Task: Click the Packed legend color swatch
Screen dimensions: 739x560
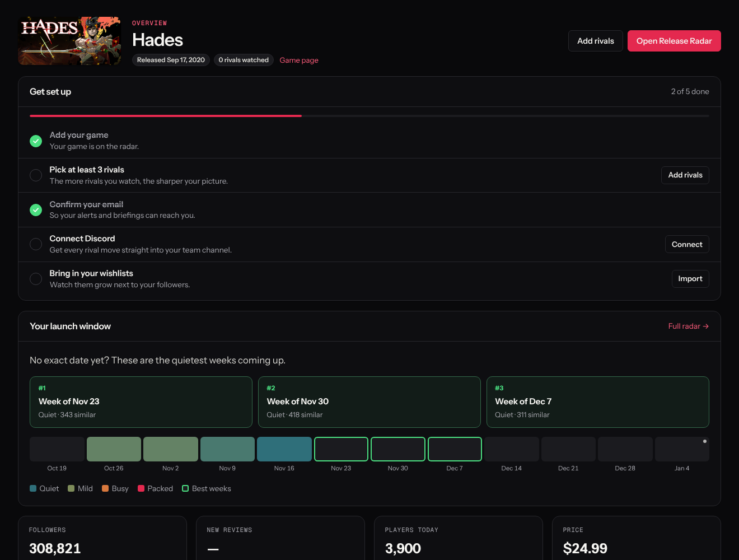Action: (x=141, y=488)
